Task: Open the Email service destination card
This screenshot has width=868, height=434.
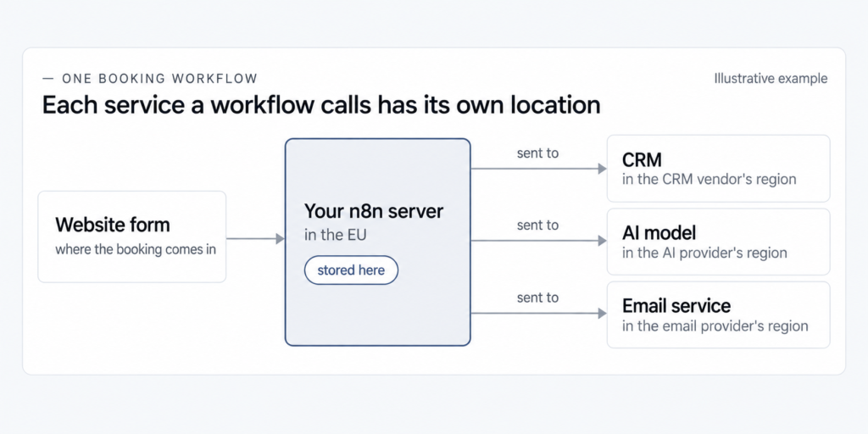Action: click(718, 315)
